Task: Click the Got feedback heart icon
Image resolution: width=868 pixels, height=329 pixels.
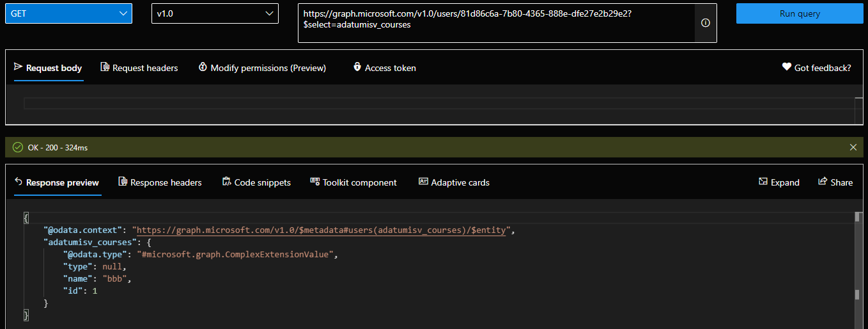Action: (787, 67)
